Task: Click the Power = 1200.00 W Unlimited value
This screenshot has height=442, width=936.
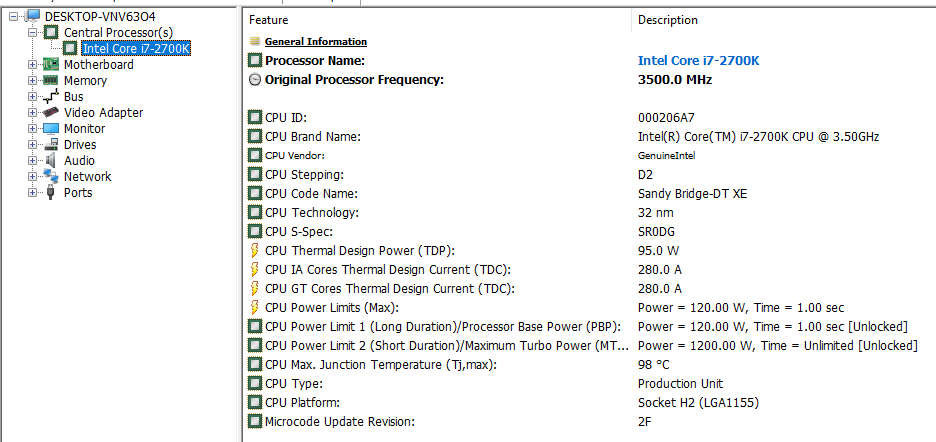Action: 777,346
